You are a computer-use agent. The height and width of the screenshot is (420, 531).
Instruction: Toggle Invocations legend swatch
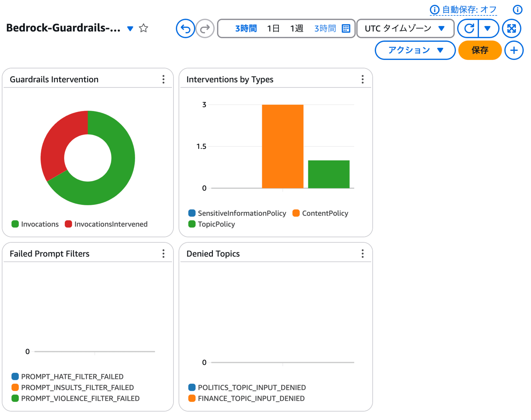tap(15, 224)
